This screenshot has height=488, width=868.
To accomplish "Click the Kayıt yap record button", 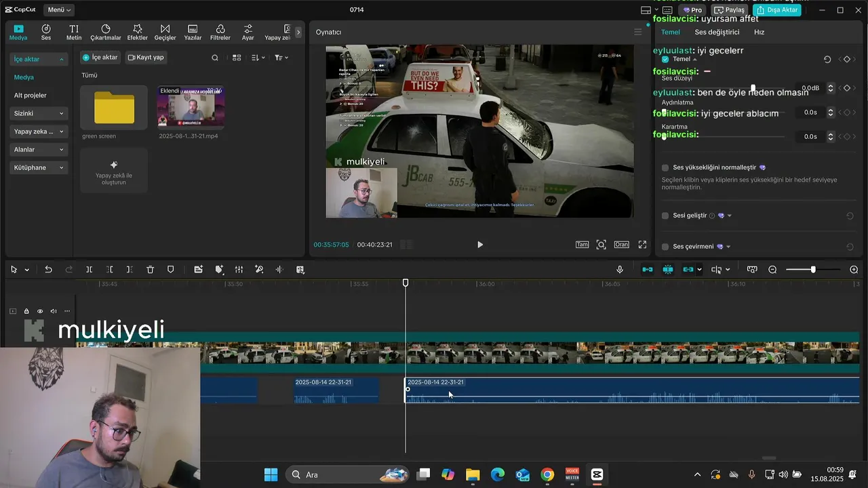I will 146,58.
